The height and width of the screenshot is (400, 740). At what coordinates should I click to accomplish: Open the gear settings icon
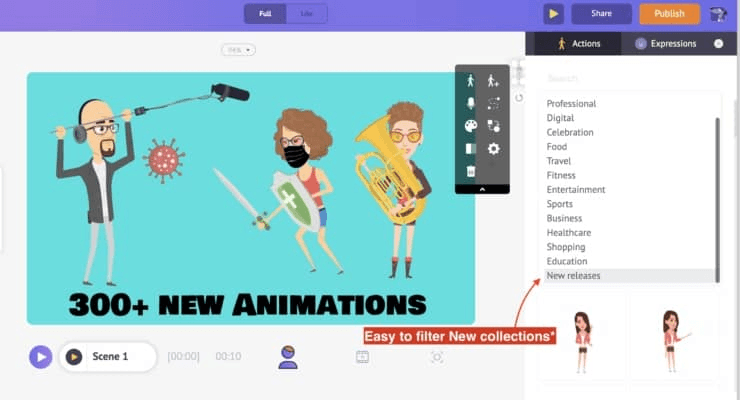[493, 149]
